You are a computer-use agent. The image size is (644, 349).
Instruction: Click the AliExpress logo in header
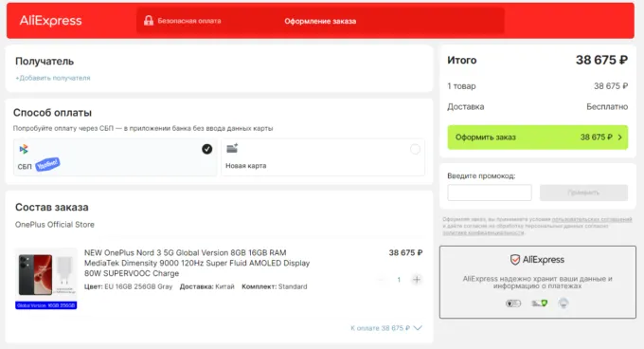(x=50, y=21)
